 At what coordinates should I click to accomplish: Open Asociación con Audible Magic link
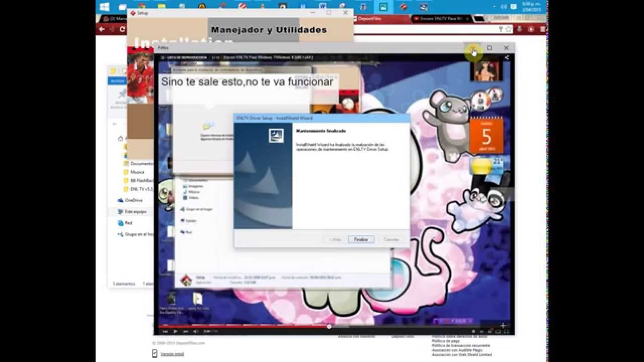(457, 350)
